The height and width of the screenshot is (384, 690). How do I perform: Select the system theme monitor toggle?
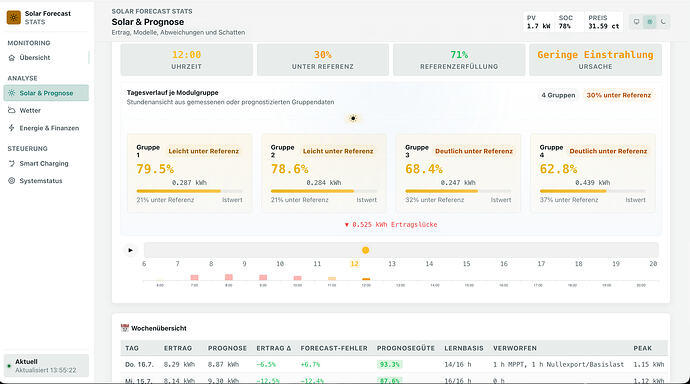(636, 22)
